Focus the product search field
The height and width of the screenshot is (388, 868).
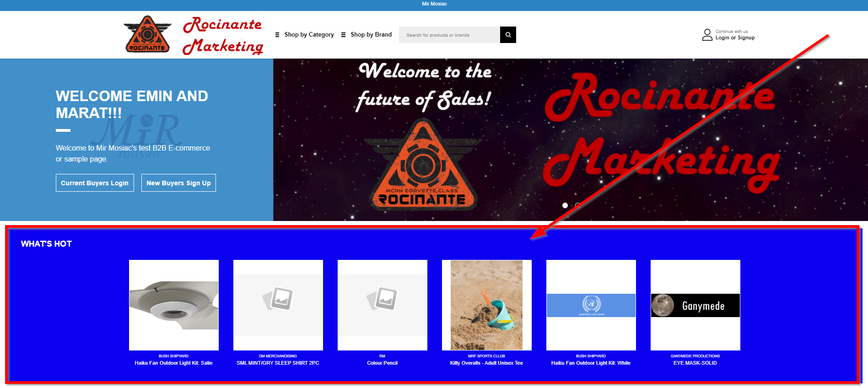[x=449, y=35]
